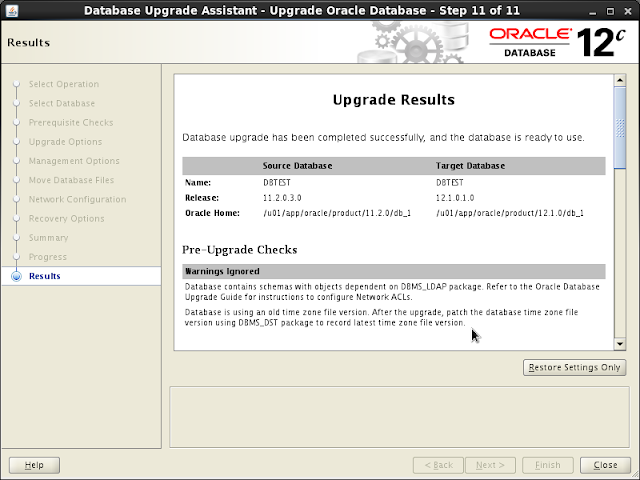Click the Source Database column header
The width and height of the screenshot is (640, 480).
(x=298, y=166)
